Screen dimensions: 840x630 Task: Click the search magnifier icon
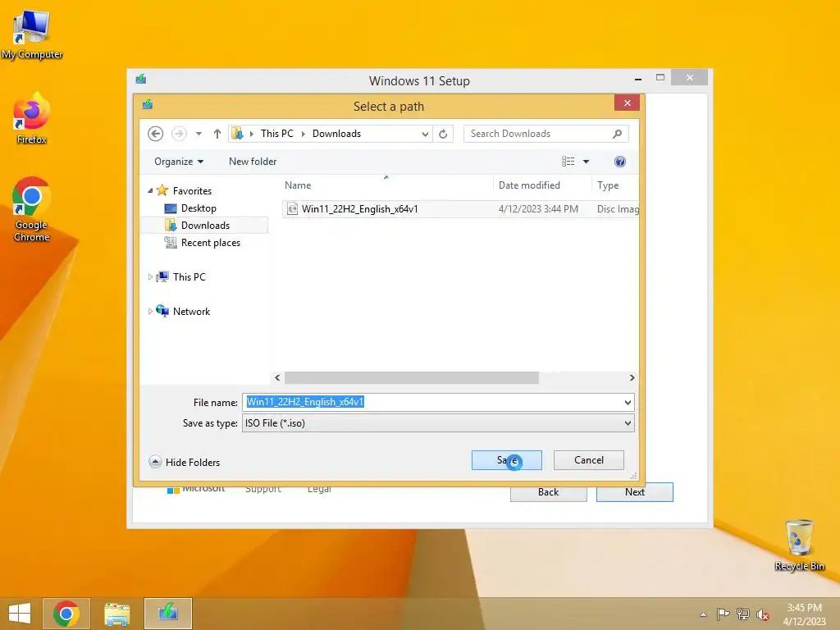click(x=617, y=134)
